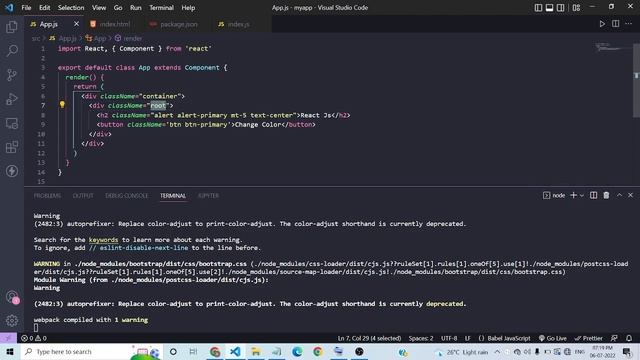Screen dimensions: 640x360
Task: Click the Visual Studio Code taskbar icon
Action: (235, 351)
